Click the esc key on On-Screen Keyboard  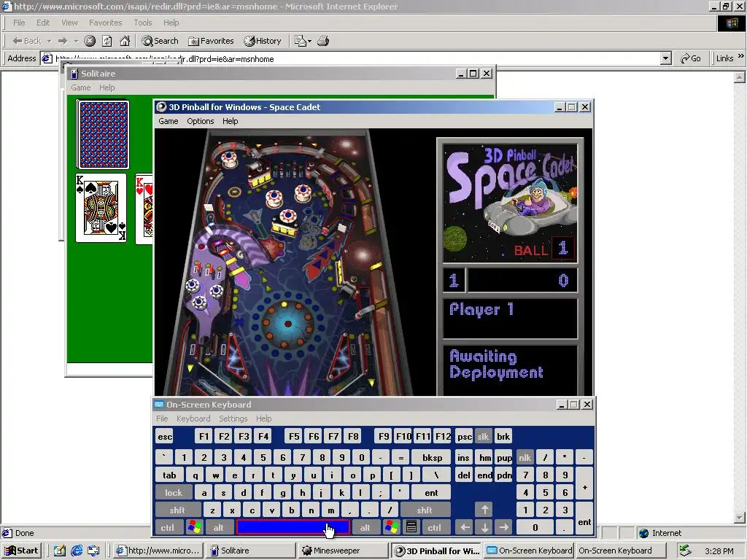click(165, 437)
